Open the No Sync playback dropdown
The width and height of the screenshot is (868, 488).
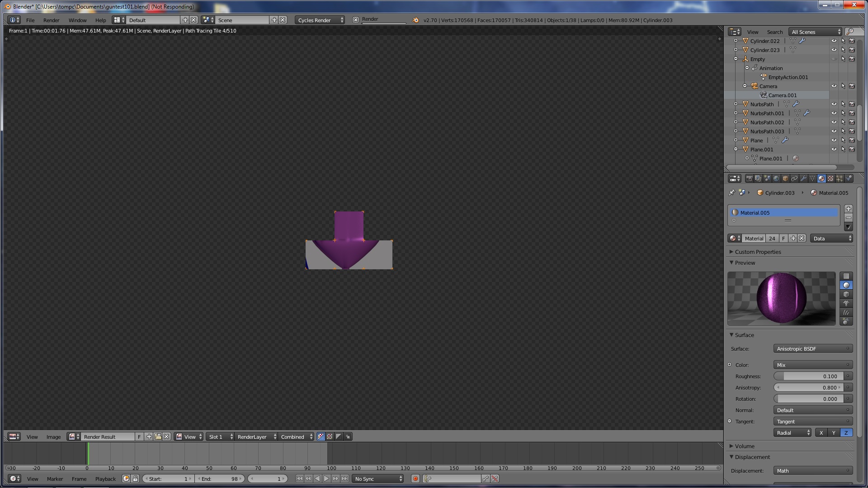378,479
